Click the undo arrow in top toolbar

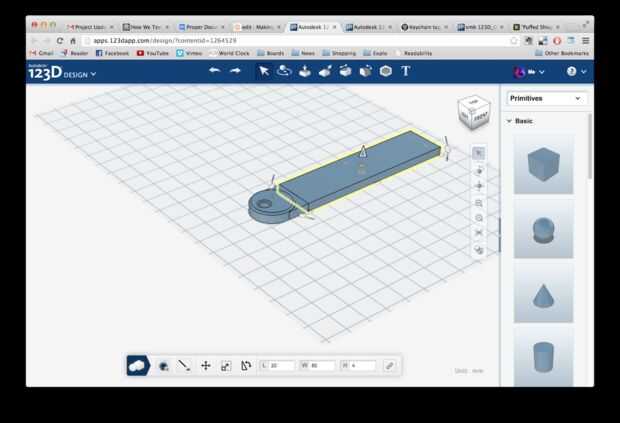point(214,71)
